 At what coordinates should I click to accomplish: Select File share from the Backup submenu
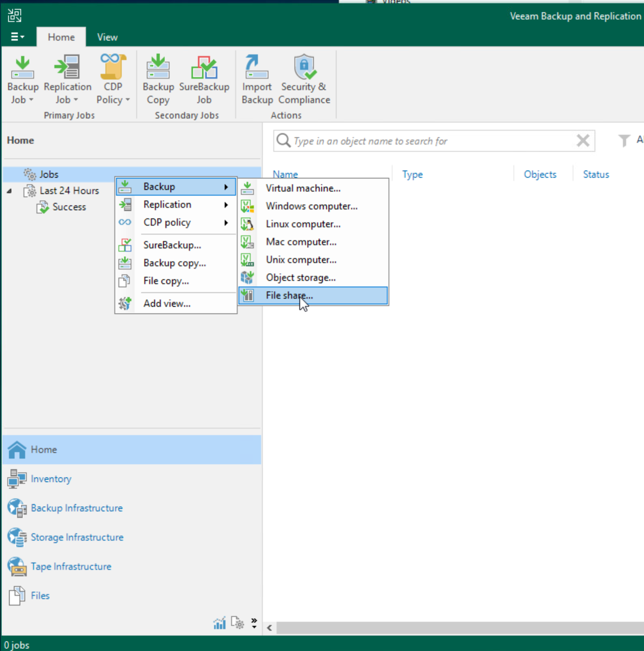[x=313, y=295]
